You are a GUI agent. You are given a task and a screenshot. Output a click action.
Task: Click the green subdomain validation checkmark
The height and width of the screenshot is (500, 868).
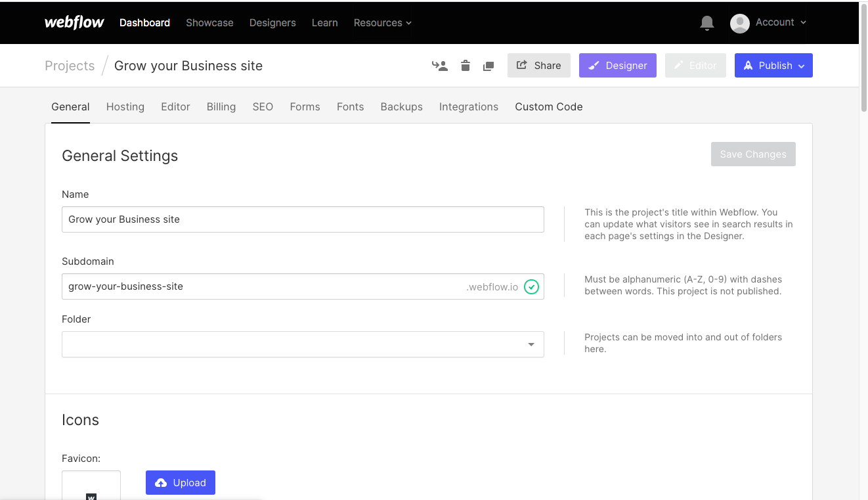532,286
